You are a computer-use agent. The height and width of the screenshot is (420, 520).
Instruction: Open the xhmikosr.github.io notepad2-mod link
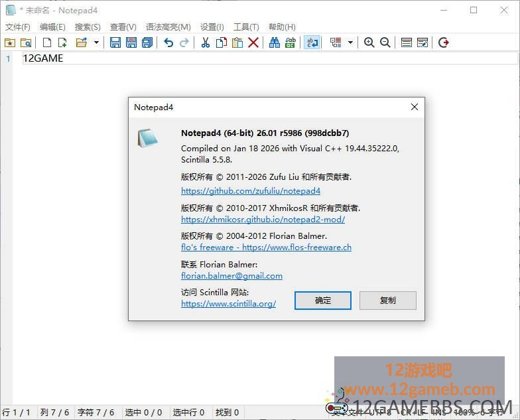(x=263, y=219)
